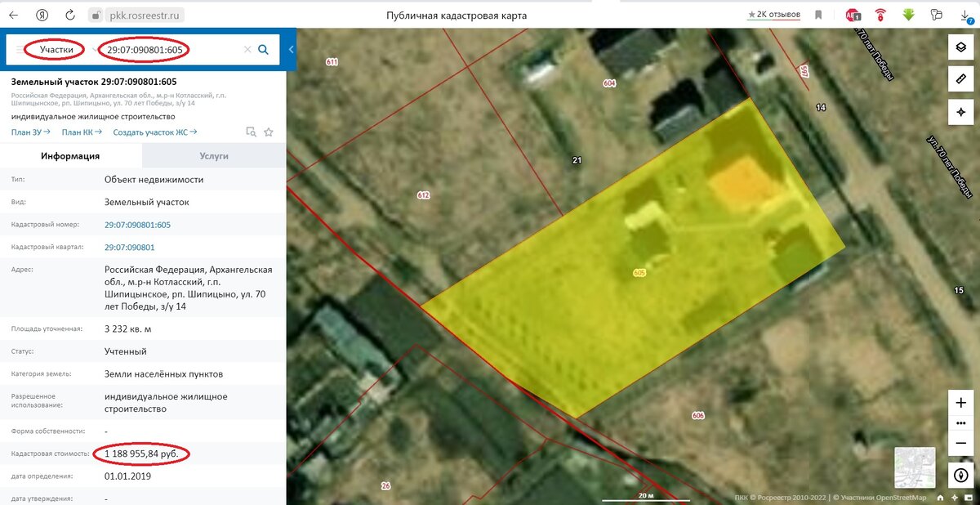Zoom in with the plus button
980x505 pixels.
(x=960, y=404)
